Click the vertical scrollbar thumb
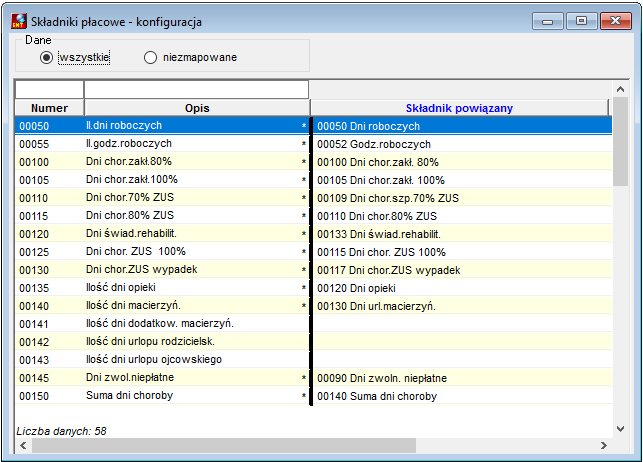Screen dimensions: 643x462 [620, 141]
